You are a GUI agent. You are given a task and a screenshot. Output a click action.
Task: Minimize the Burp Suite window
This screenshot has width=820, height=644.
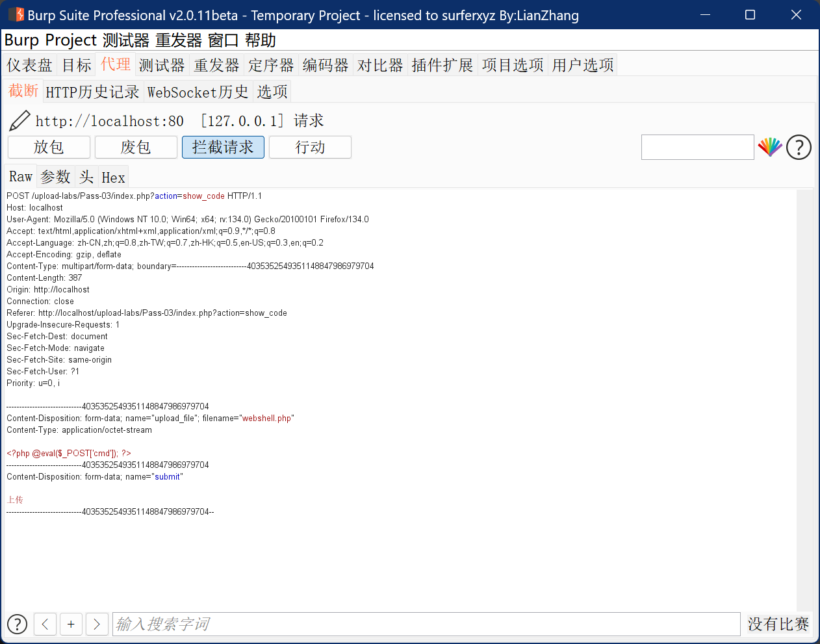point(706,14)
